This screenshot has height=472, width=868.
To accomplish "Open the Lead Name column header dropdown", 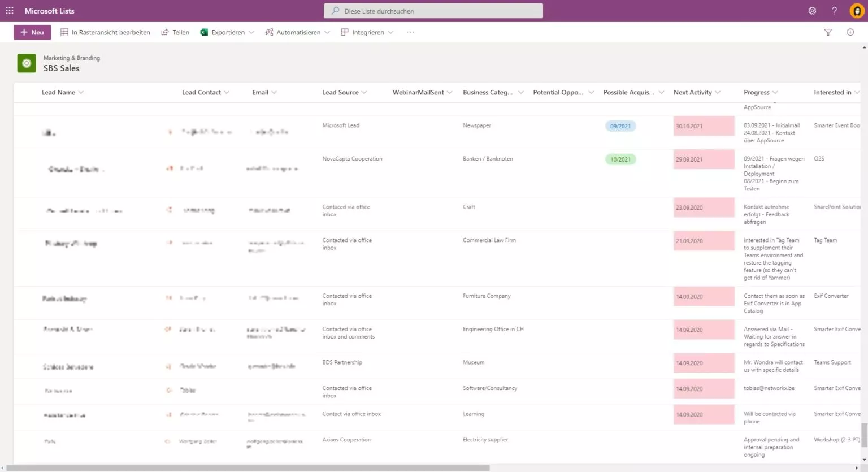I will (80, 92).
